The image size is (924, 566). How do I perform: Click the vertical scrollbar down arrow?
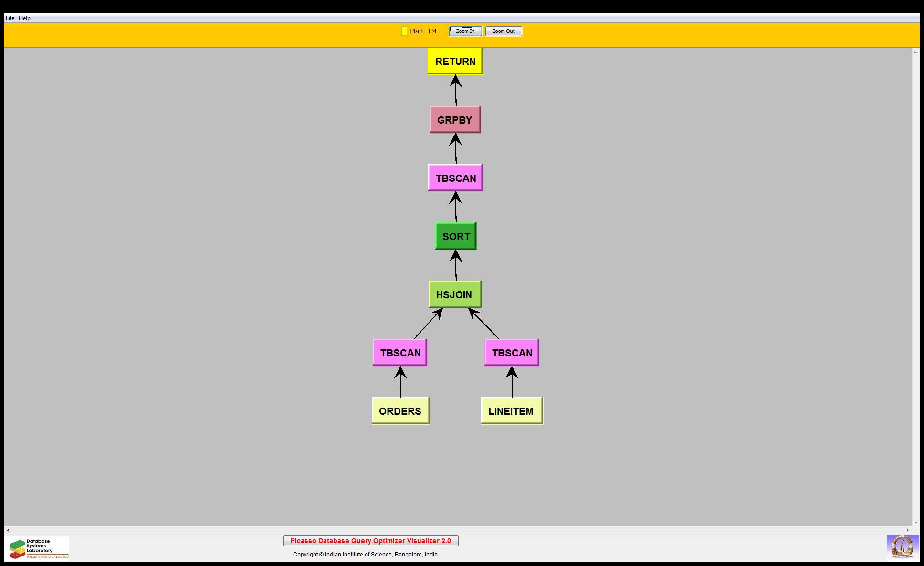click(x=915, y=523)
